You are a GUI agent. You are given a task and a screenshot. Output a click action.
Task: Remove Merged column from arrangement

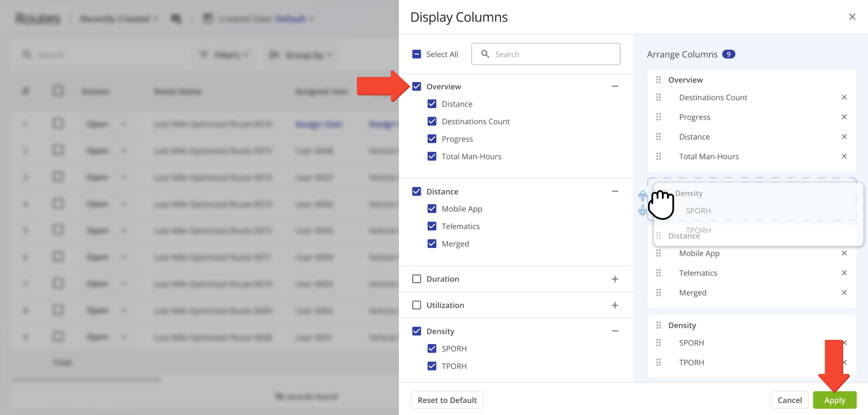coord(844,293)
